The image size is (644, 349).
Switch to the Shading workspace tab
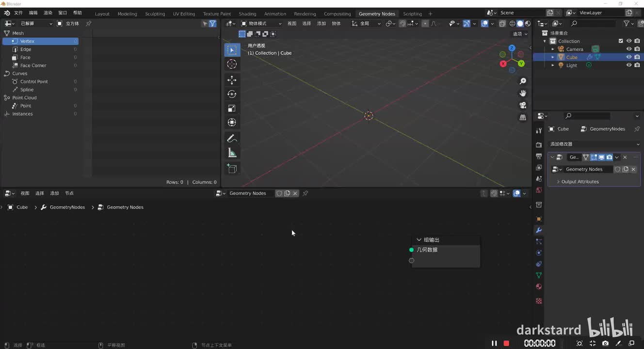(x=247, y=14)
